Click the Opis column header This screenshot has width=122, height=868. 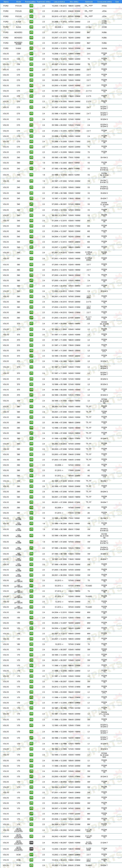click(x=117, y=2)
